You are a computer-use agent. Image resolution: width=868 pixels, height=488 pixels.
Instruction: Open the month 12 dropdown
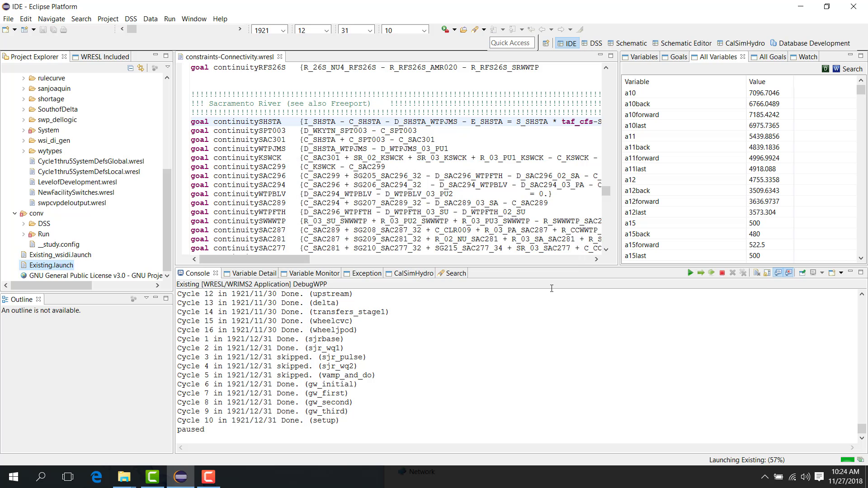[x=326, y=30]
